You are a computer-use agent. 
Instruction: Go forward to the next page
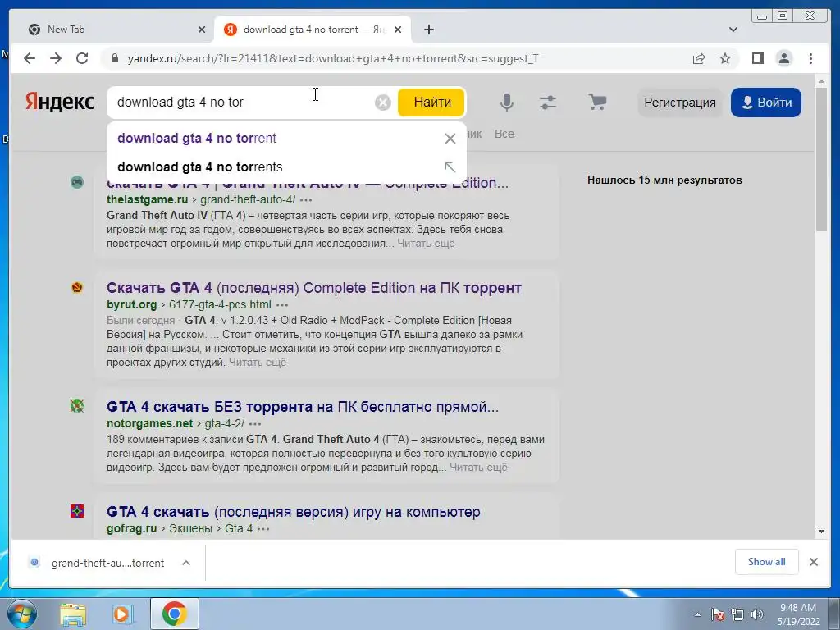(56, 58)
